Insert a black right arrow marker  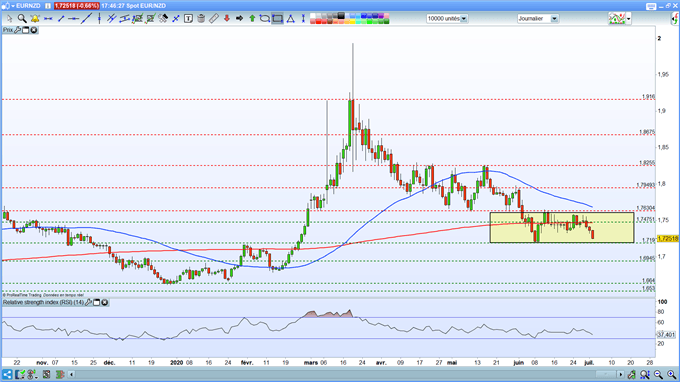point(239,19)
